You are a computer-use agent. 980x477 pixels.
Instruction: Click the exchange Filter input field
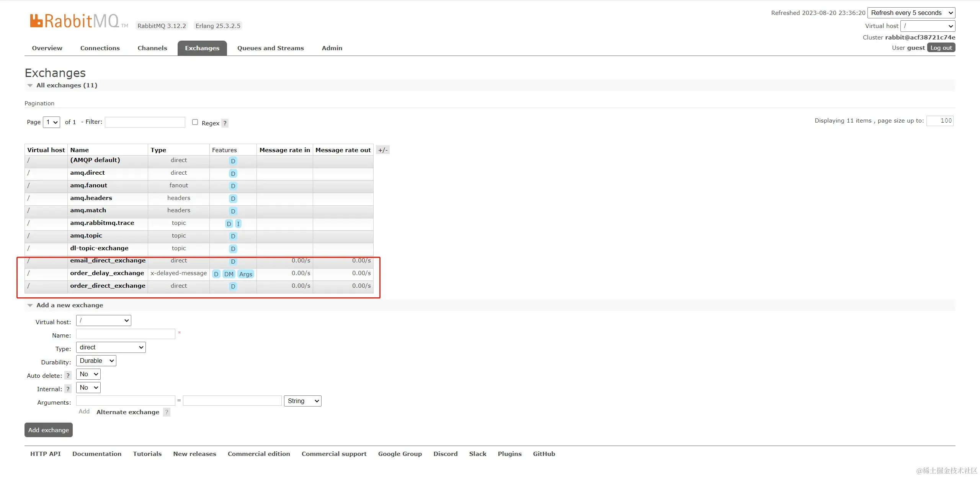[145, 122]
